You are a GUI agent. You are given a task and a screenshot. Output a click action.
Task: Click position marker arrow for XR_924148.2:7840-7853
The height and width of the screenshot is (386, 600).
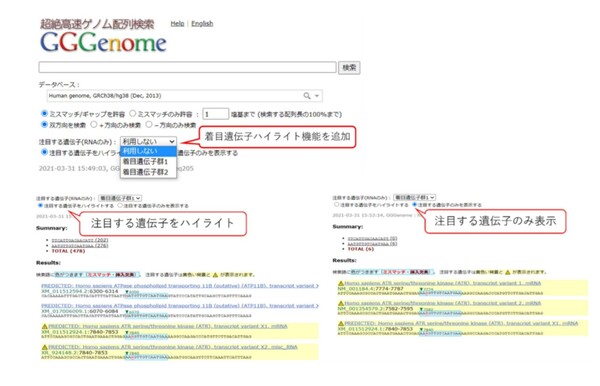[x=127, y=353]
